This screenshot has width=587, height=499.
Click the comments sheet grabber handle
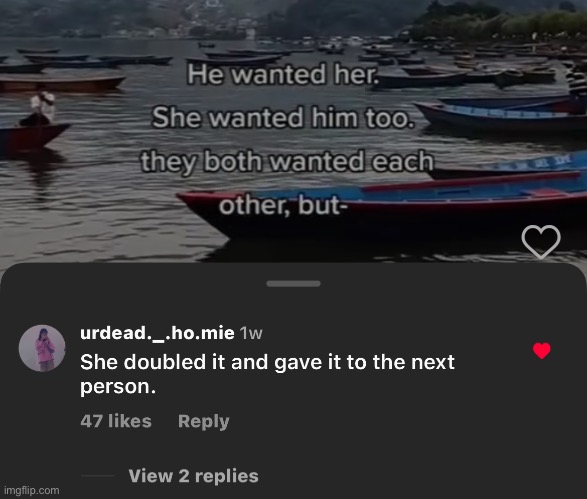click(294, 284)
